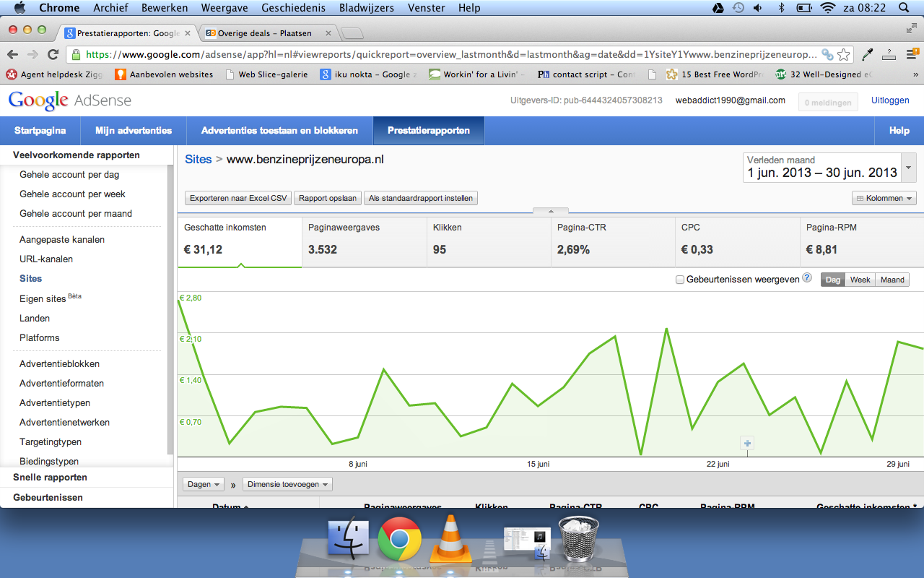Click the Google AdSense logo
The image size is (924, 578).
coord(70,101)
